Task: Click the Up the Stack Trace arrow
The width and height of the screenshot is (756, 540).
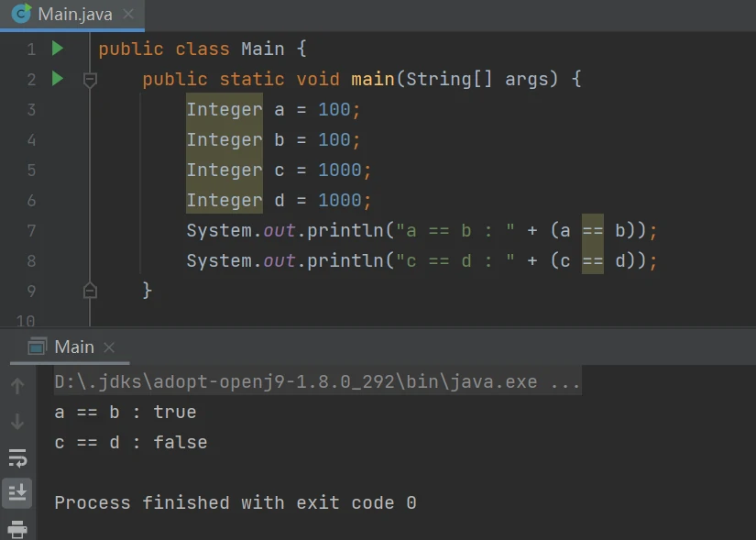Action: pyautogui.click(x=17, y=386)
